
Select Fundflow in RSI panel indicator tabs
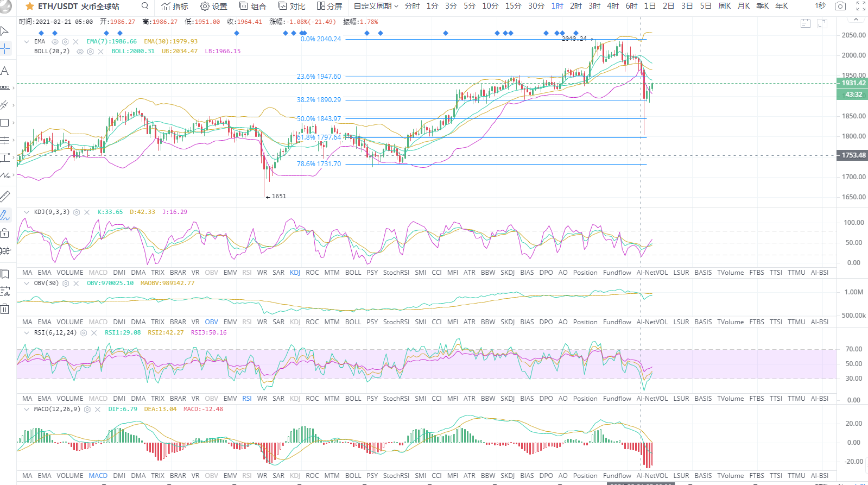click(x=617, y=399)
